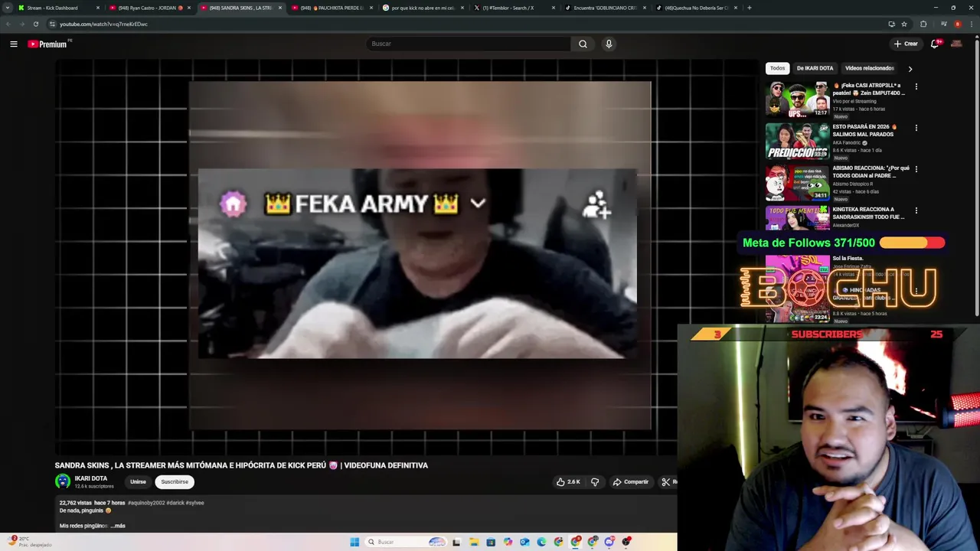
Task: Open KINGTEKA REACCIONA A SANDRASKINS video title
Action: (x=868, y=213)
